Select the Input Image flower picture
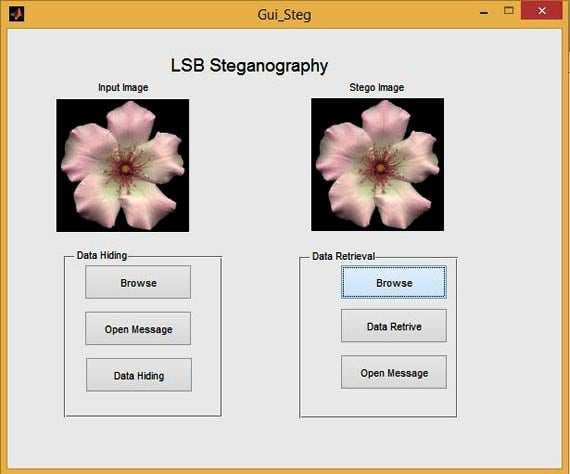Viewport: 570px width, 474px height. (123, 165)
